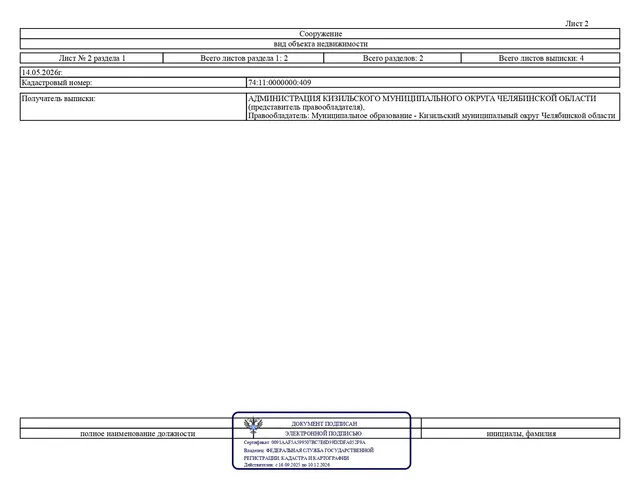
Task: Select 'АДМИНИСТРАЦИЯ КИЗИЛЬСКОГО МУНИЦИПАЛЬНОГО ОКРУГА' text line
Action: click(x=422, y=98)
